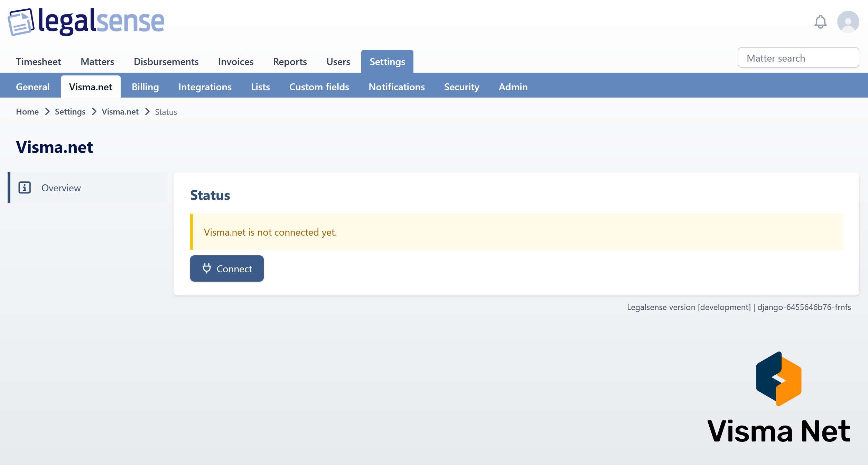The width and height of the screenshot is (868, 465).
Task: Open the Notifications subtab
Action: pyautogui.click(x=396, y=87)
